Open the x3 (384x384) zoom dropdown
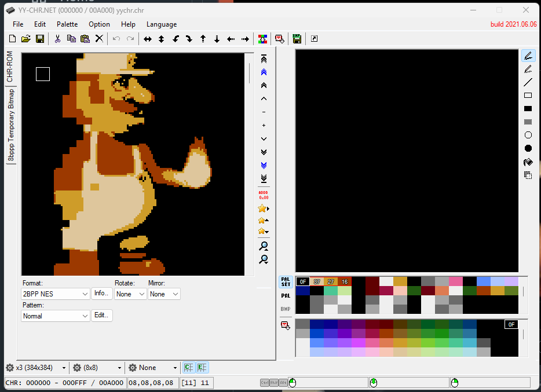Screen dimensions: 541x392 36,368
